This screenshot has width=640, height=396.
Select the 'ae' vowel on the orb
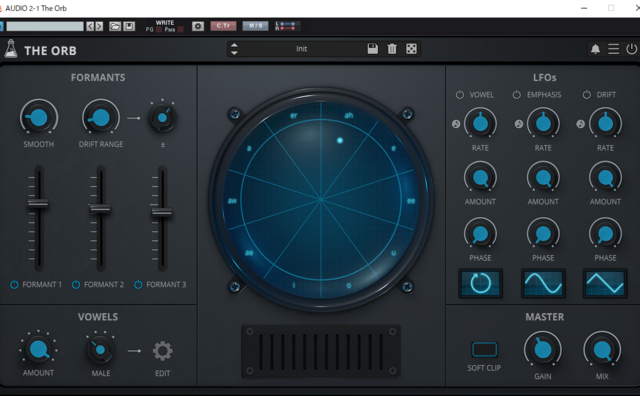249,253
